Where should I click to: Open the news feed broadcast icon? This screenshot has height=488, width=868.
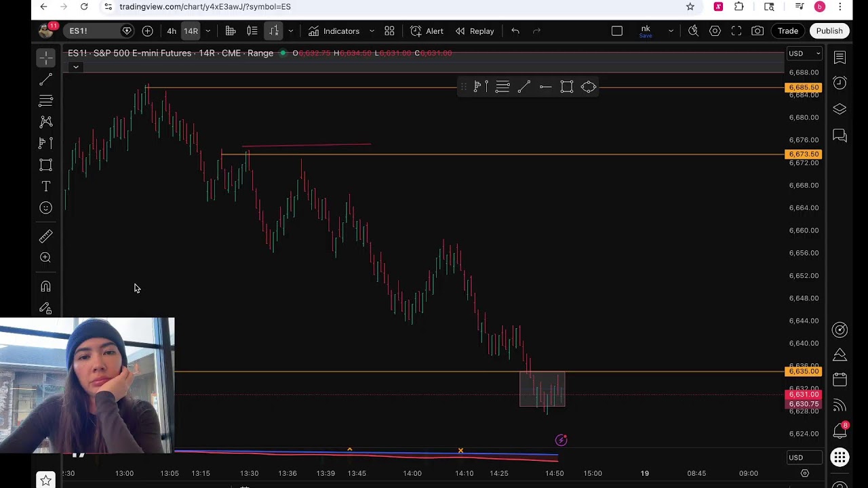(840, 405)
